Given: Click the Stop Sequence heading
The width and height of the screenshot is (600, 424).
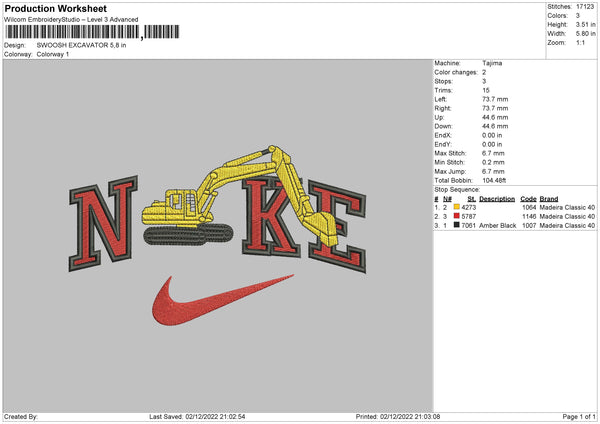Looking at the screenshot, I should pos(457,189).
